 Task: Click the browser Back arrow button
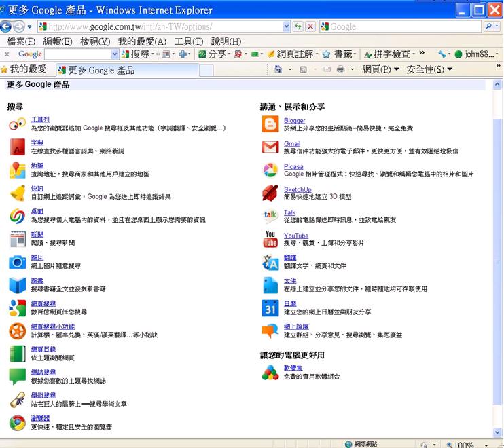click(6, 26)
